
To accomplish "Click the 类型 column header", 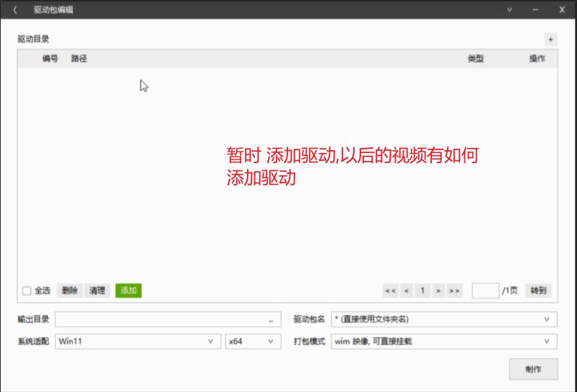I will click(x=475, y=58).
